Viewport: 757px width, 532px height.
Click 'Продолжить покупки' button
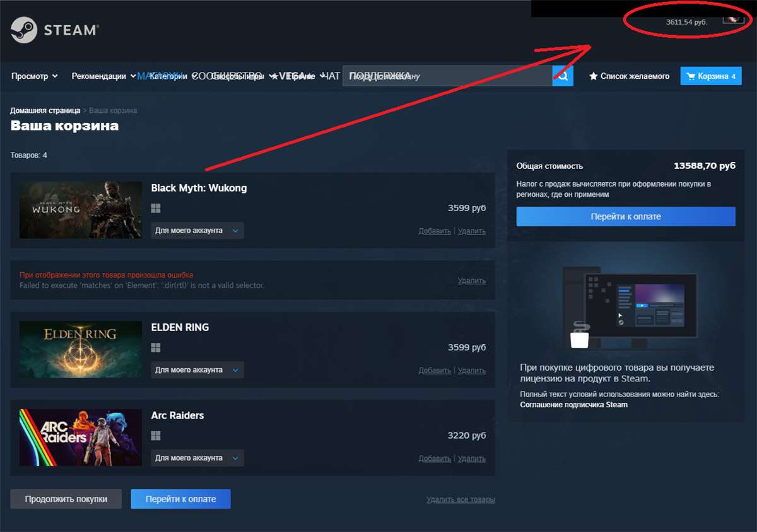(66, 499)
